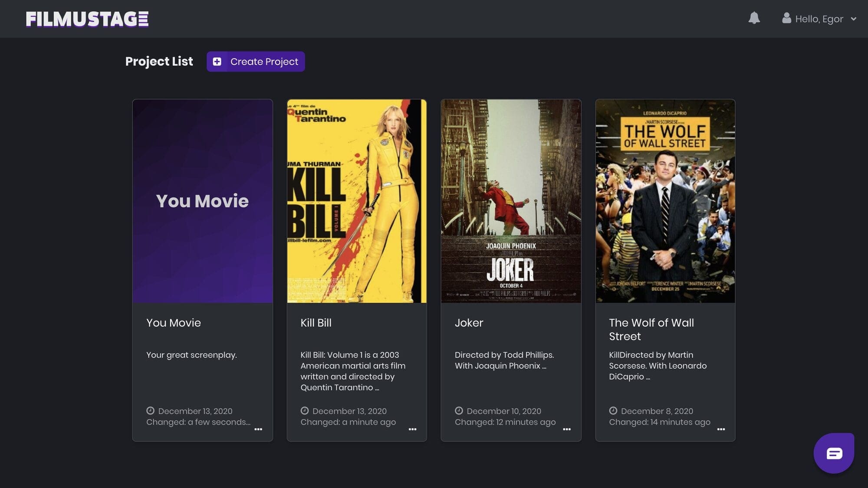Click the Project List heading
Image resolution: width=868 pixels, height=488 pixels.
click(159, 62)
